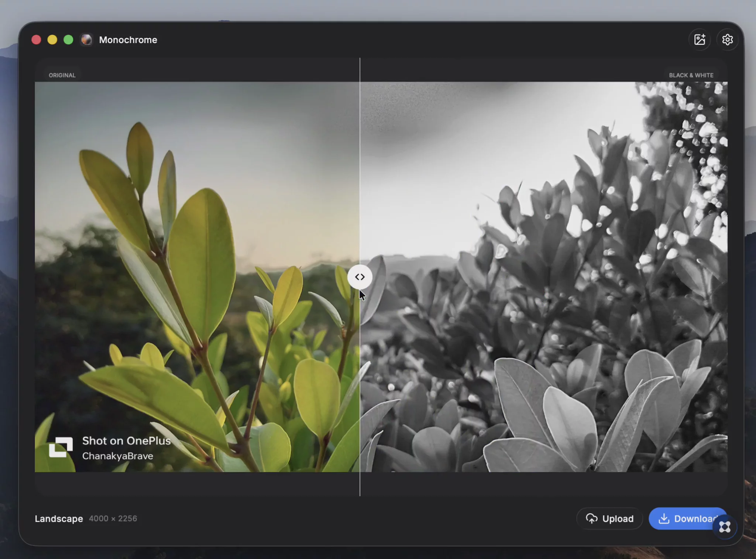756x559 pixels.
Task: Click the black and white side of the preview
Action: coord(544,277)
